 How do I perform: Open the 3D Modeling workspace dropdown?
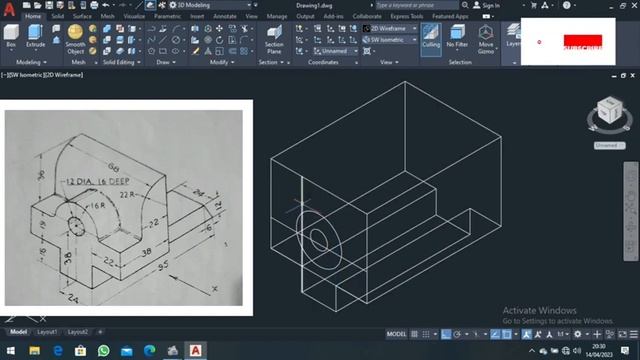[x=211, y=5]
